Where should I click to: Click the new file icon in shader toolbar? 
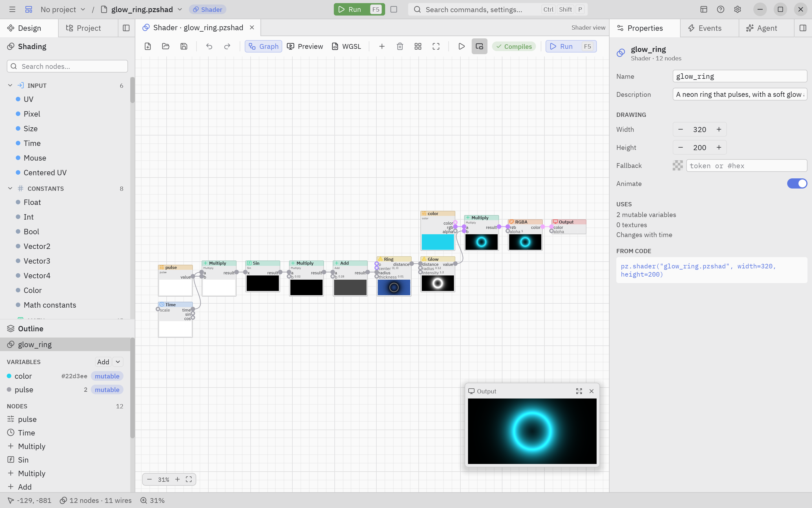pos(148,46)
